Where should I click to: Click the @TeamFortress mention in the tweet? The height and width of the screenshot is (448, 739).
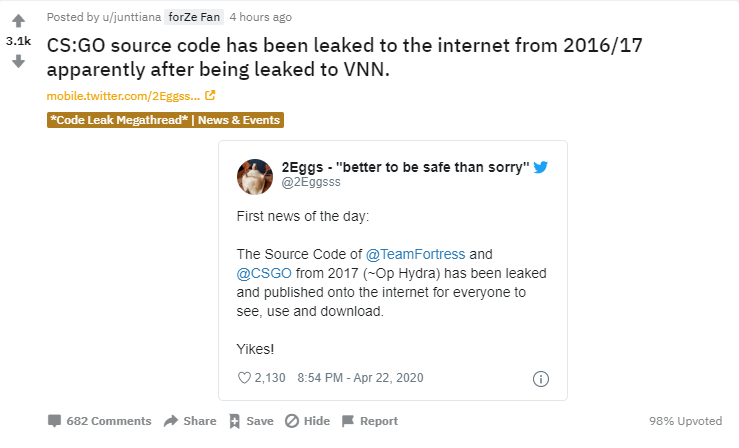point(409,254)
